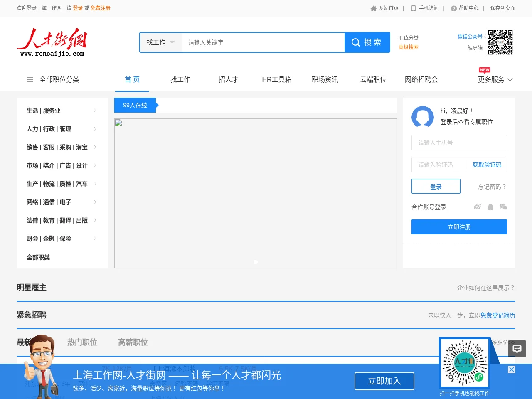
Task: Open the 云端职位 nav item
Action: point(373,80)
